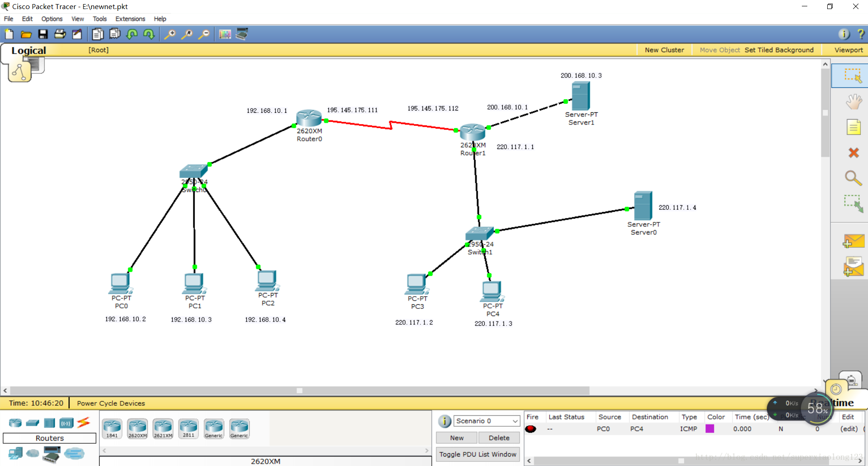The image size is (868, 466).
Task: Pick the 2621XM router model
Action: point(163,428)
